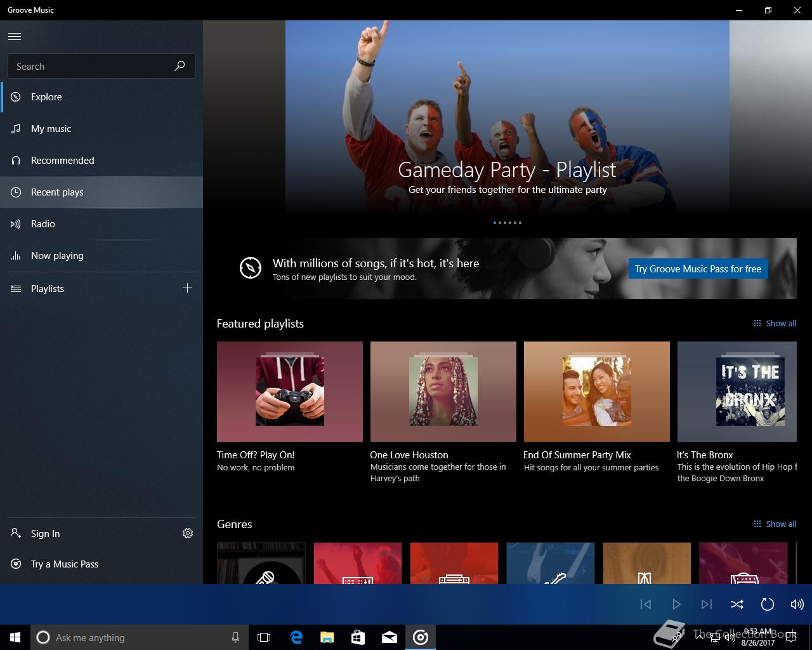This screenshot has height=650, width=812.
Task: Click the Cortana microphone icon
Action: click(x=235, y=637)
